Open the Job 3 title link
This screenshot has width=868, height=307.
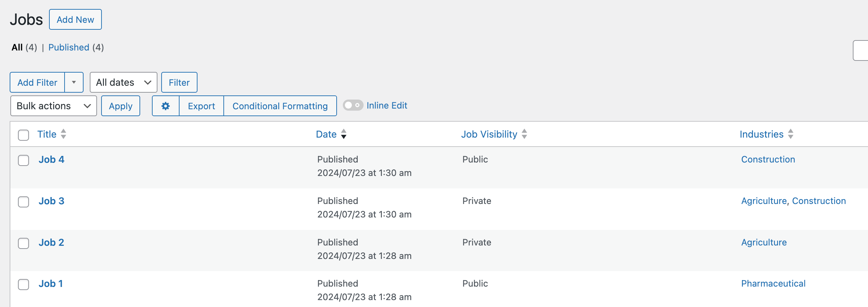point(51,201)
